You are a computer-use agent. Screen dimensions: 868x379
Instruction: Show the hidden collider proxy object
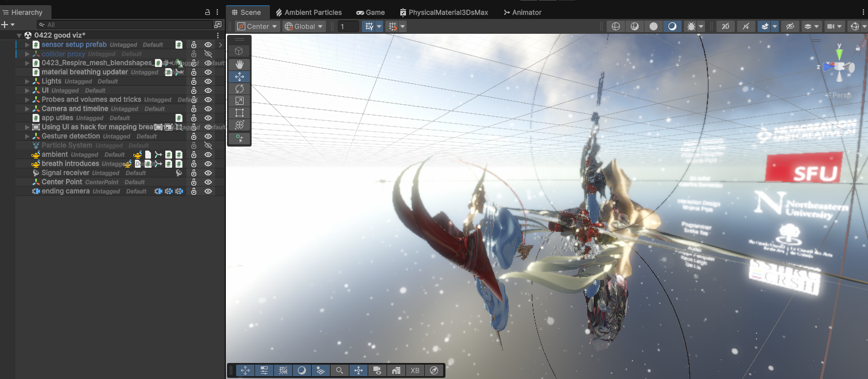208,54
